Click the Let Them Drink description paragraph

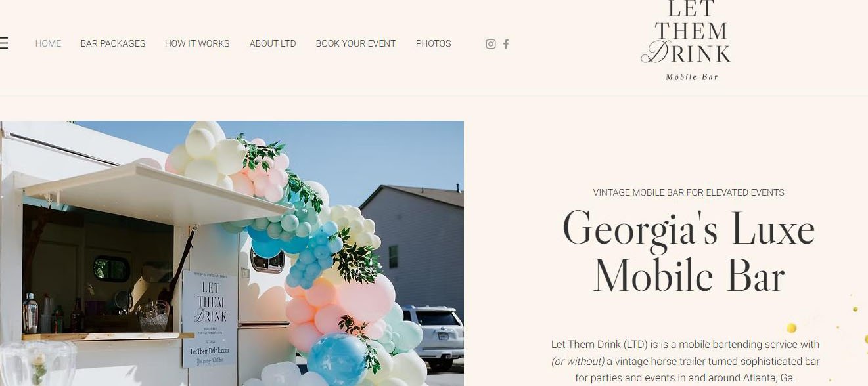[x=685, y=361]
